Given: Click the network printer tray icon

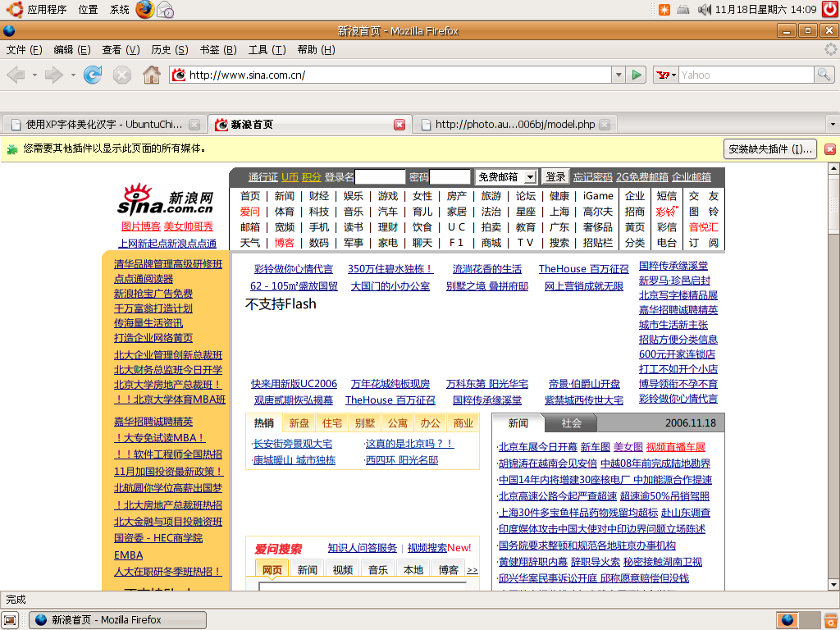Looking at the screenshot, I should (683, 9).
